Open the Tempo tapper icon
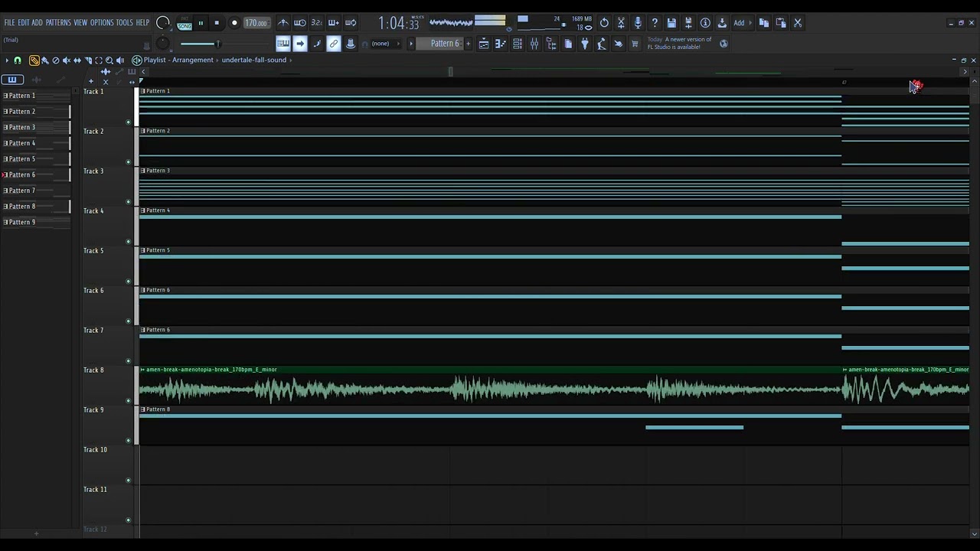The image size is (980, 551). pyautogui.click(x=602, y=44)
